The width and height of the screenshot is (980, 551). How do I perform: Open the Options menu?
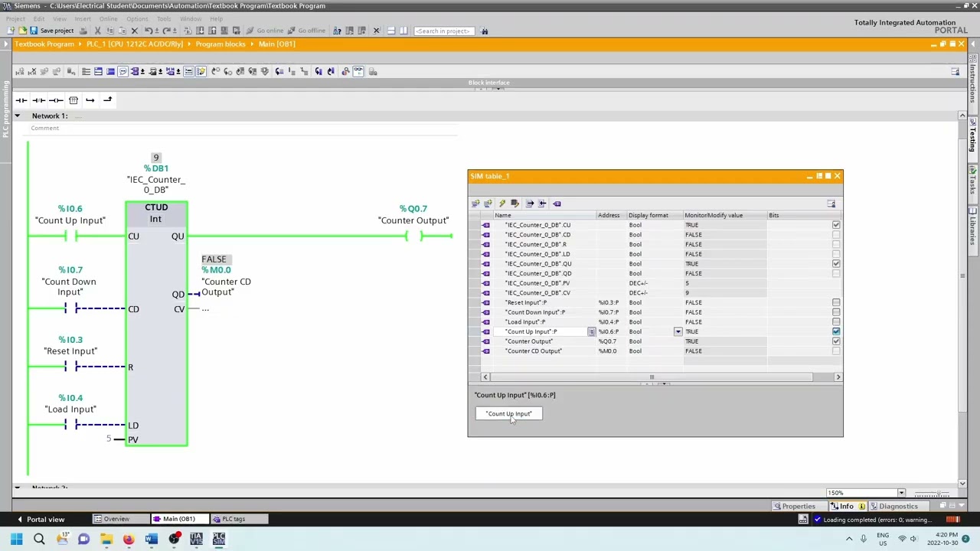(137, 18)
